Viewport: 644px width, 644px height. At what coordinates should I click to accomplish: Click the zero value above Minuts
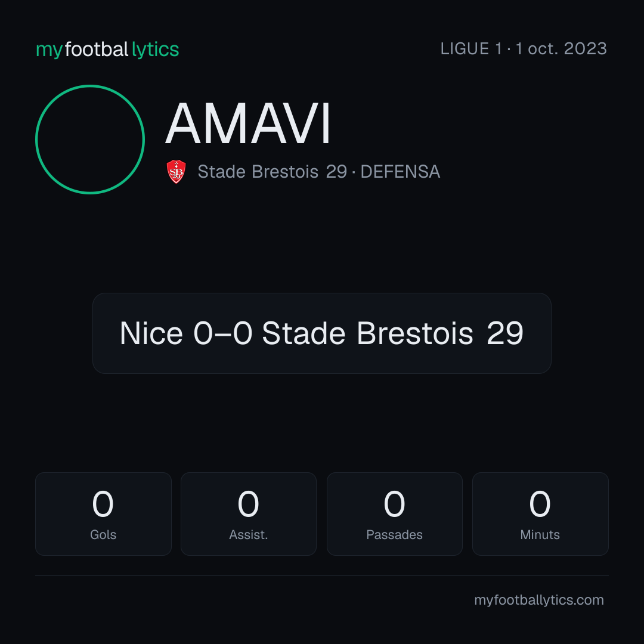coord(540,504)
